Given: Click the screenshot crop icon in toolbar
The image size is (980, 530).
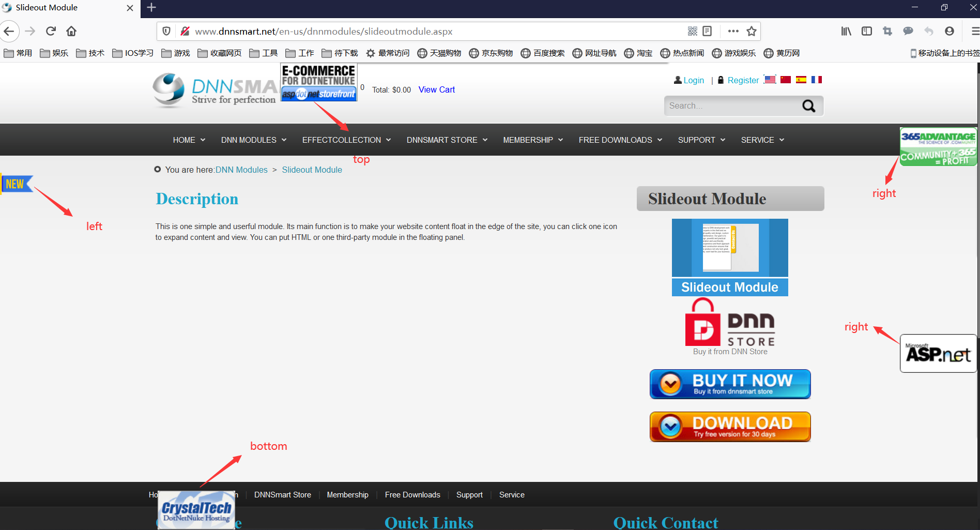Looking at the screenshot, I should pos(887,31).
